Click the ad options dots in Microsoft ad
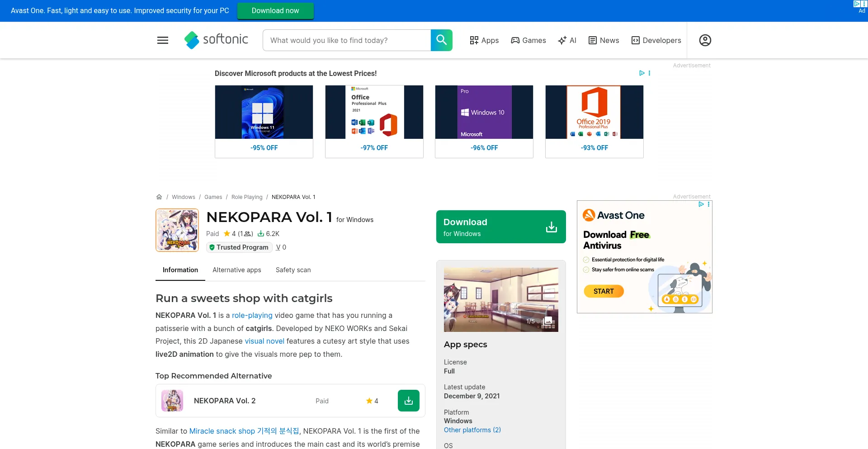Image resolution: width=868 pixels, height=449 pixels. [650, 73]
